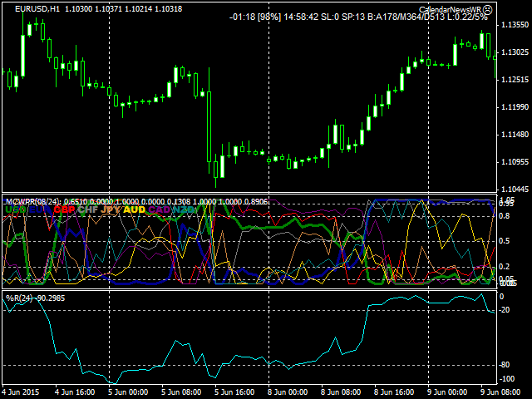Click the 1.10955 price axis label
Viewport: 532px width, 399px height.
point(515,162)
